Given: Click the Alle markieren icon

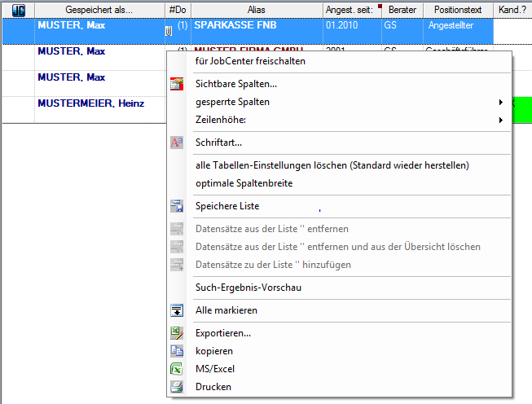Looking at the screenshot, I should pyautogui.click(x=177, y=310).
